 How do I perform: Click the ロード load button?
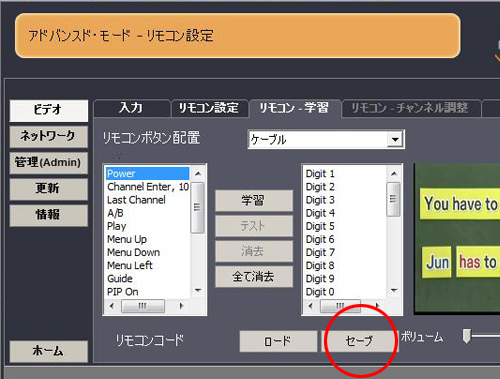278,341
